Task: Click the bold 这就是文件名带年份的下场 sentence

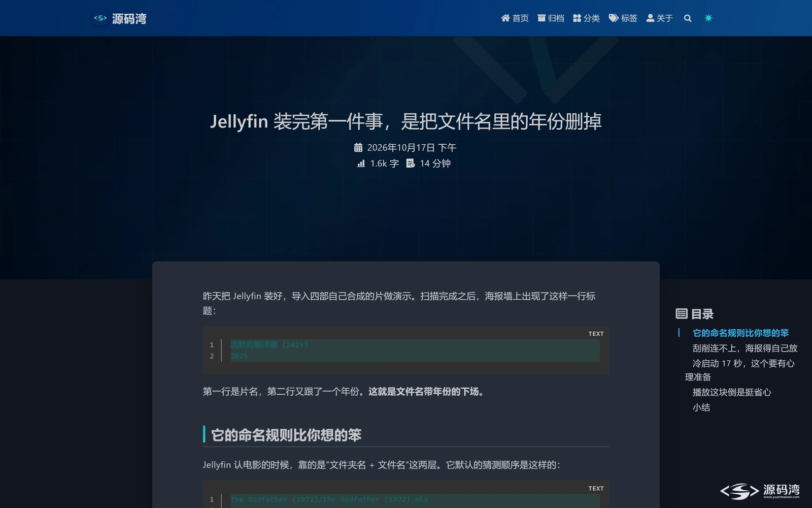Action: click(x=426, y=392)
